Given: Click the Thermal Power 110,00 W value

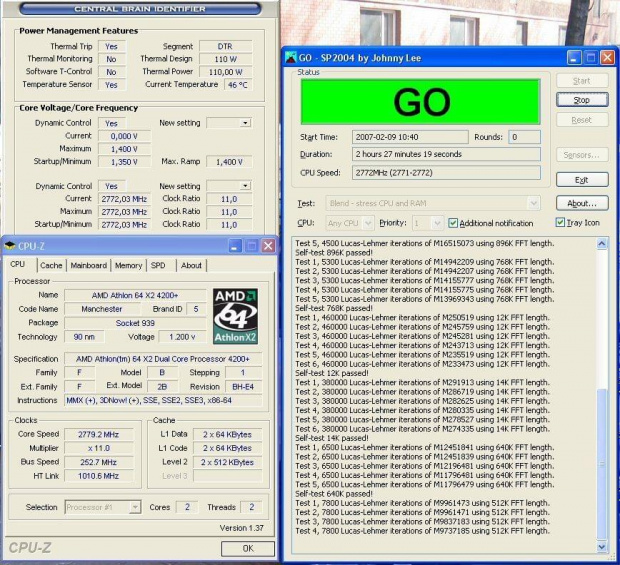Looking at the screenshot, I should pos(225,72).
